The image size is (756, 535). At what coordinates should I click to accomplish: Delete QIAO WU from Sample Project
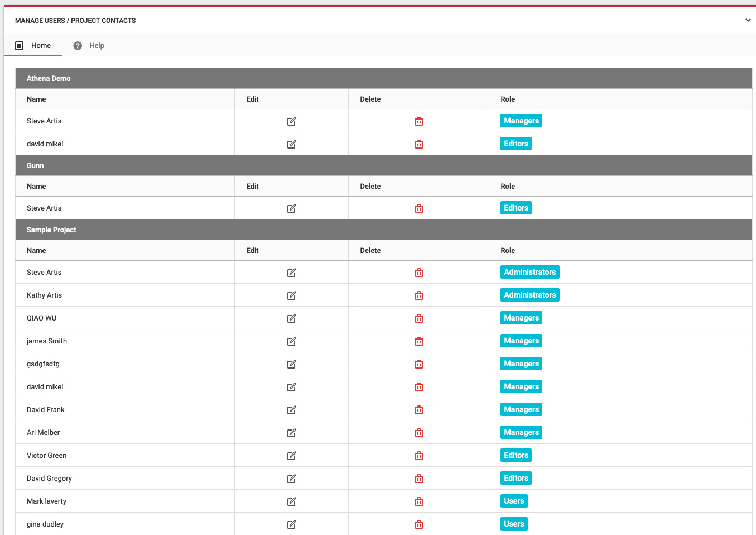pyautogui.click(x=418, y=318)
